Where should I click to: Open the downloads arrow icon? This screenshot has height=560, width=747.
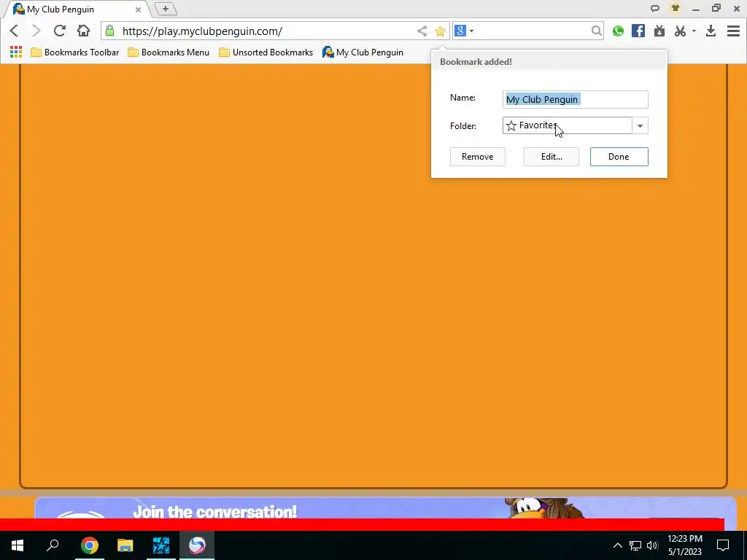click(x=711, y=31)
